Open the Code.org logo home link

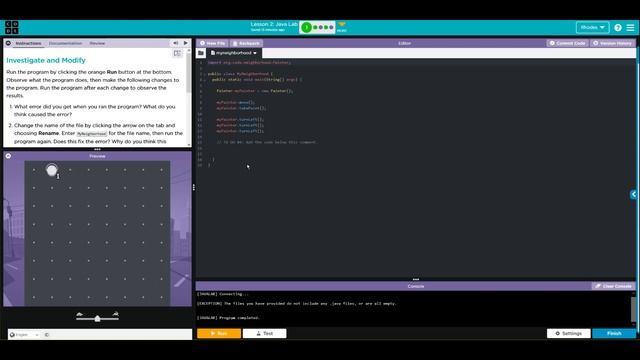pyautogui.click(x=11, y=27)
